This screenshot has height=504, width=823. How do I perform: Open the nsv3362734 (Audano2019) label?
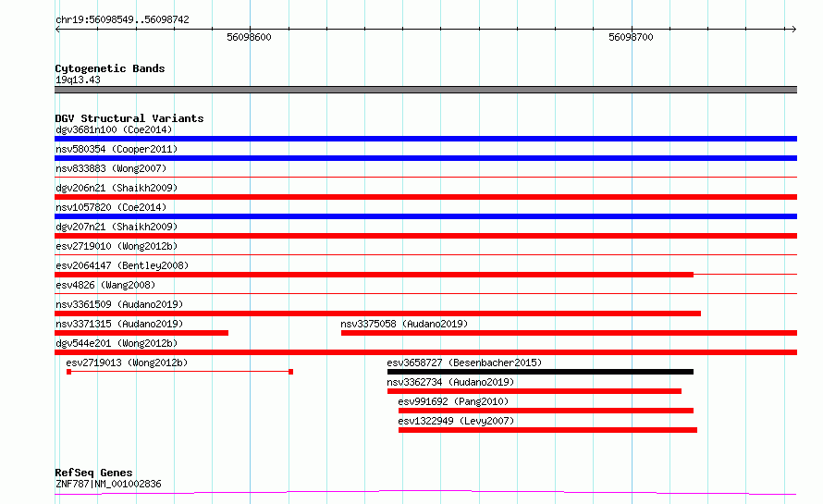[450, 382]
